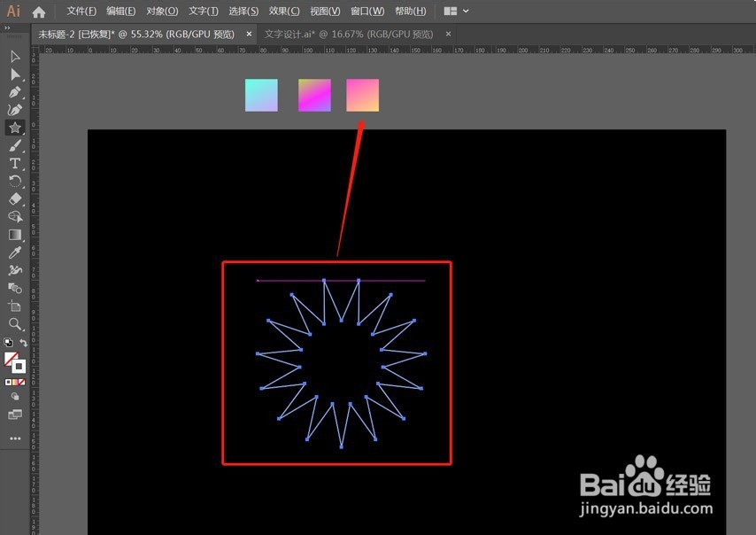The image size is (756, 535).
Task: Click the Stroke color box
Action: click(19, 367)
